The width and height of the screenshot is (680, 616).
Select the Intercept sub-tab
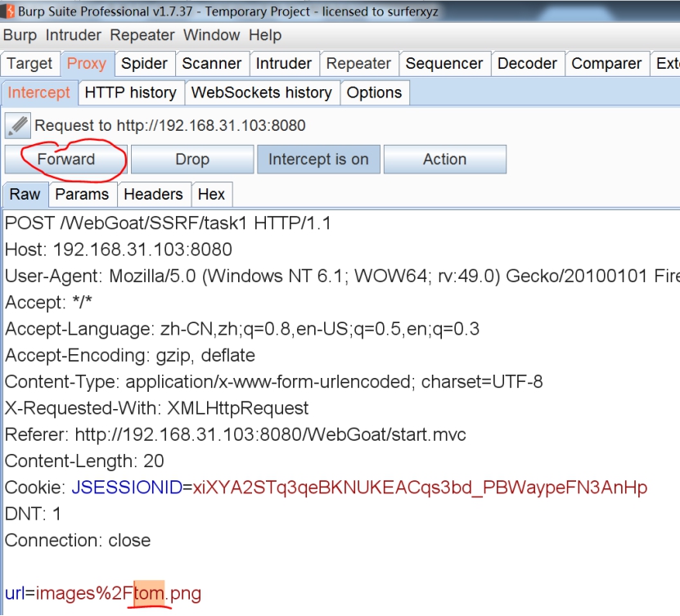point(39,92)
